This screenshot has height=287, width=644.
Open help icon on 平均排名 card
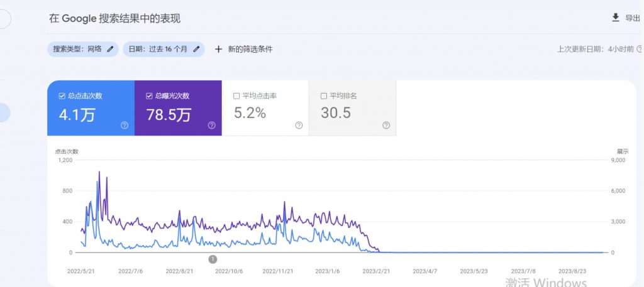(x=386, y=126)
